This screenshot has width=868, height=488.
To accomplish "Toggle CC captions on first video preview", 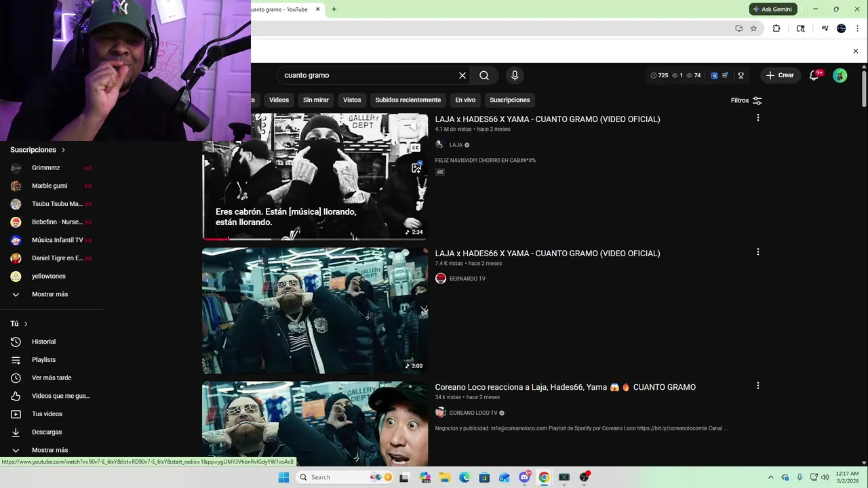I will pos(415,148).
